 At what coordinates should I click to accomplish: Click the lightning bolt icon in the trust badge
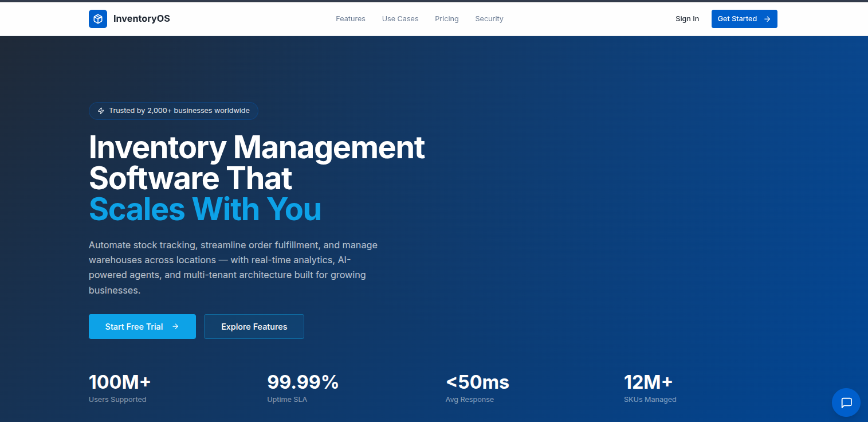coord(101,111)
